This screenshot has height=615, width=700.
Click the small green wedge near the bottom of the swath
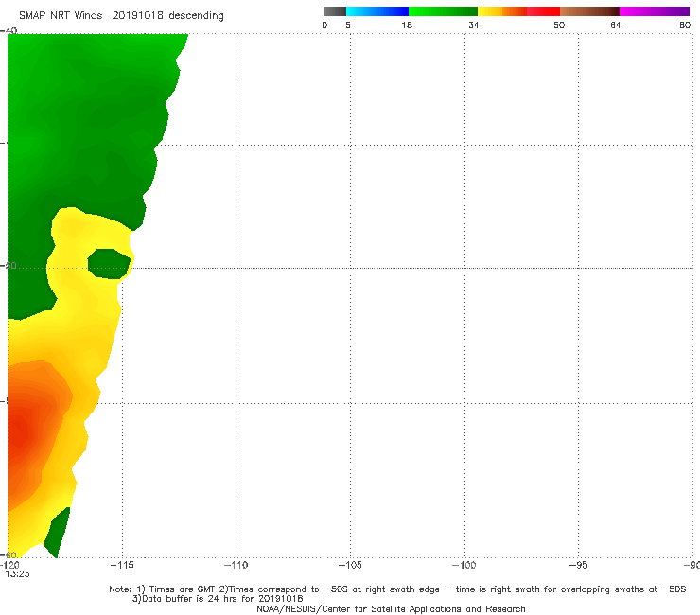click(57, 534)
